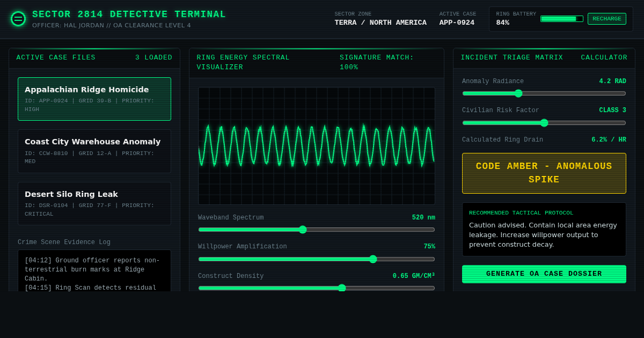Click inside the Crime Scene Evidence Log
Image resolution: width=644 pixels, height=338 pixels.
coord(94,271)
